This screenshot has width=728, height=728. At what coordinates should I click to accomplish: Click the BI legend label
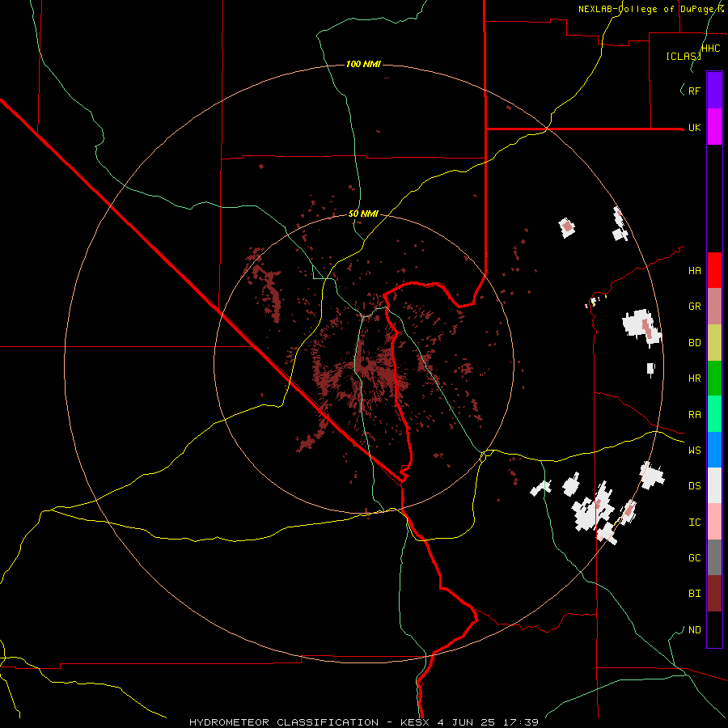[694, 594]
